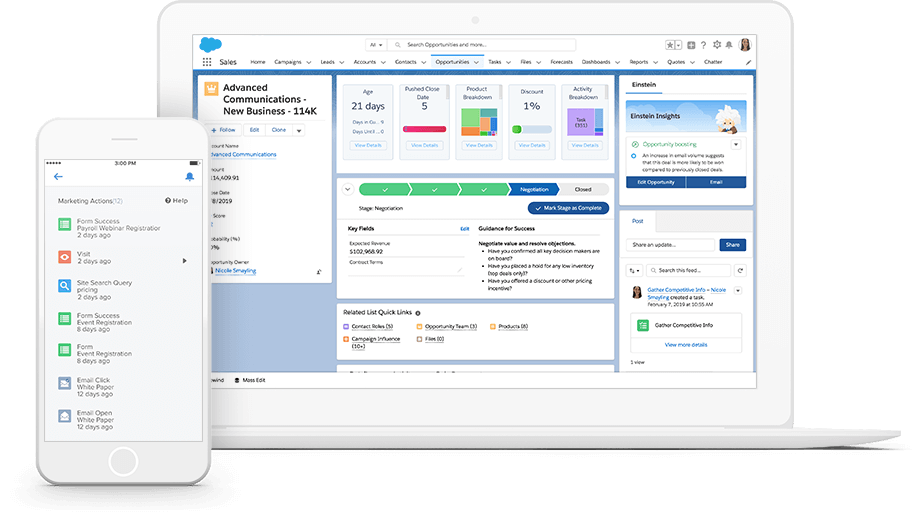The height and width of the screenshot is (518, 916).
Task: Click the Search Opportunities and more field
Action: click(483, 45)
